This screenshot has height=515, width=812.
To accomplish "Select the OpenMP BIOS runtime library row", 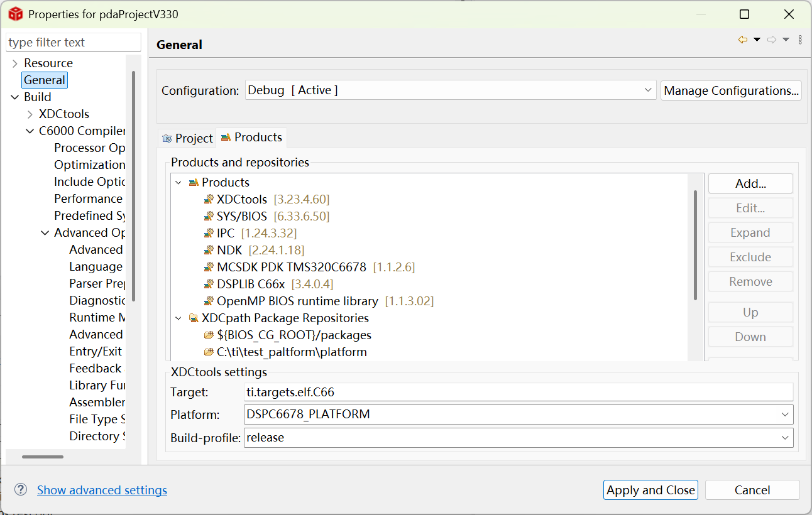I will (x=319, y=301).
